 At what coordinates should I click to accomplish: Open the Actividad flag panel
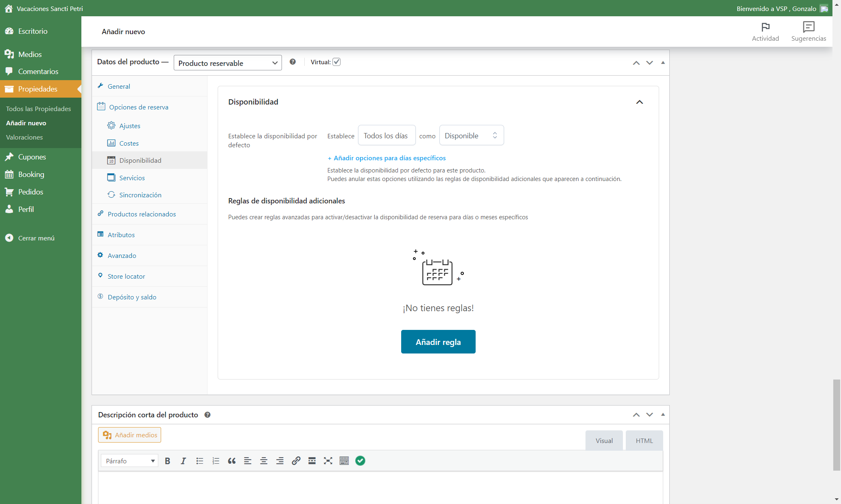pos(765,32)
